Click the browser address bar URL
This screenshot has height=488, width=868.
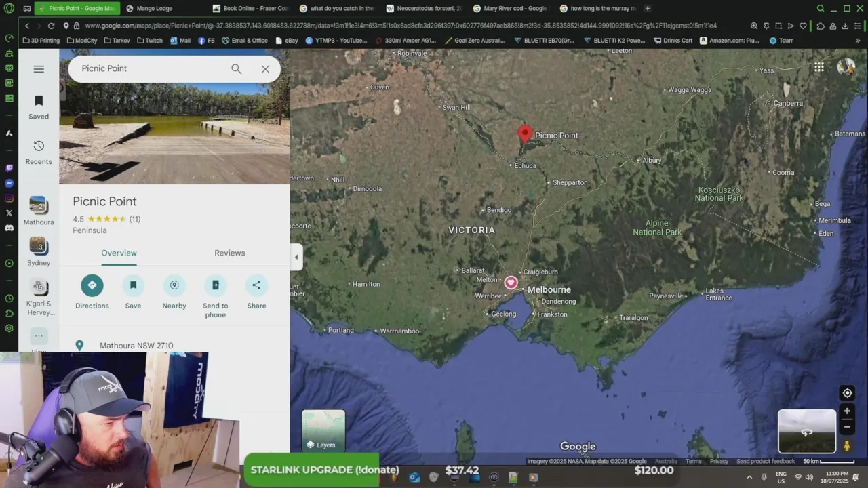tap(400, 26)
